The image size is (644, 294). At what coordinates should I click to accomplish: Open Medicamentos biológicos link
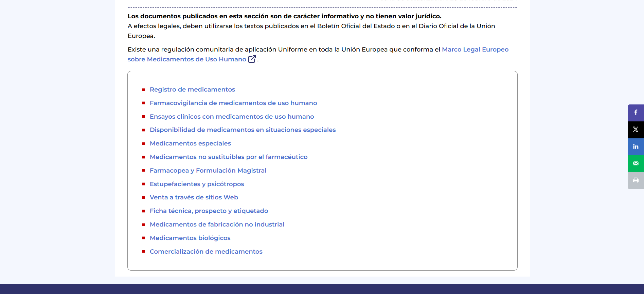tap(190, 238)
